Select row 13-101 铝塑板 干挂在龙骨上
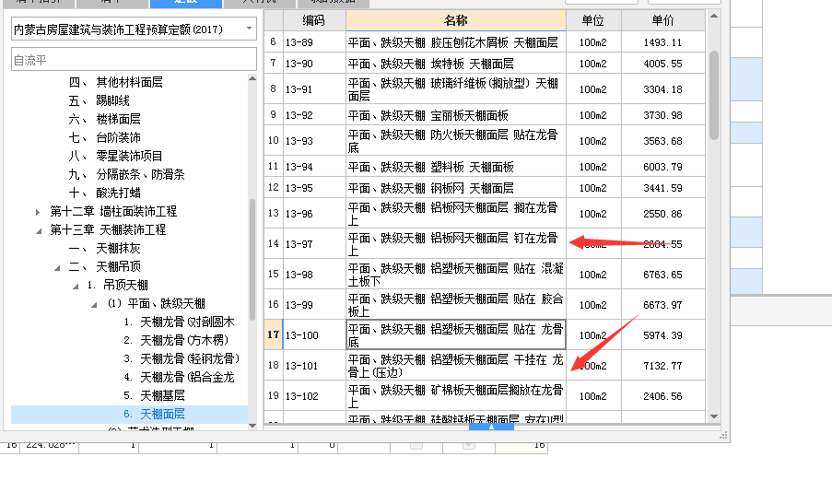The width and height of the screenshot is (832, 504). click(x=485, y=366)
